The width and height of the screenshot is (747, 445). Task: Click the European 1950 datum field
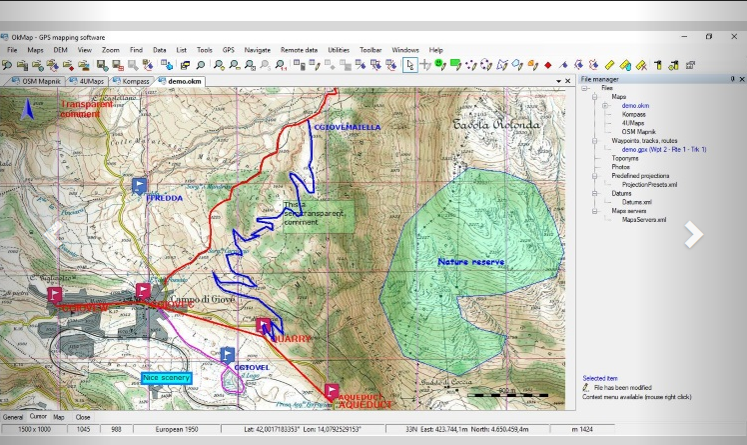176,429
